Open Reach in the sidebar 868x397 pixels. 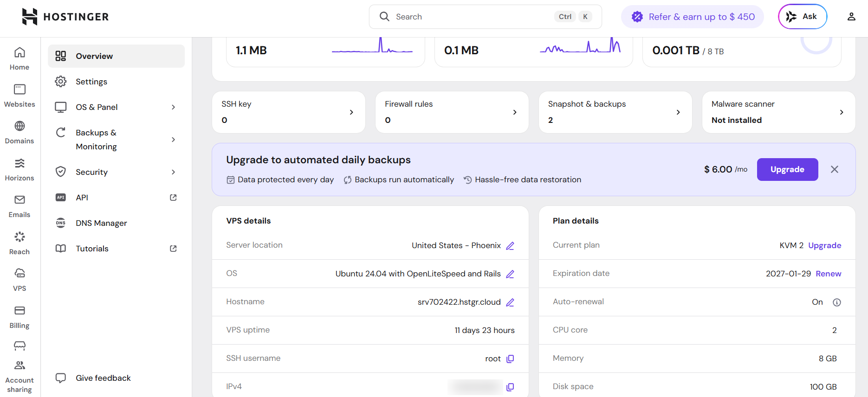(x=19, y=243)
